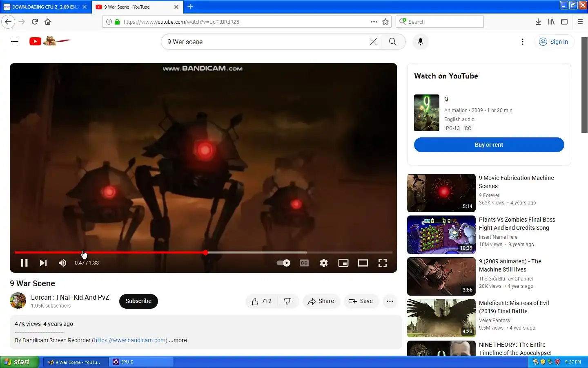Viewport: 588px width, 368px height.
Task: Open video player settings gear
Action: 324,263
